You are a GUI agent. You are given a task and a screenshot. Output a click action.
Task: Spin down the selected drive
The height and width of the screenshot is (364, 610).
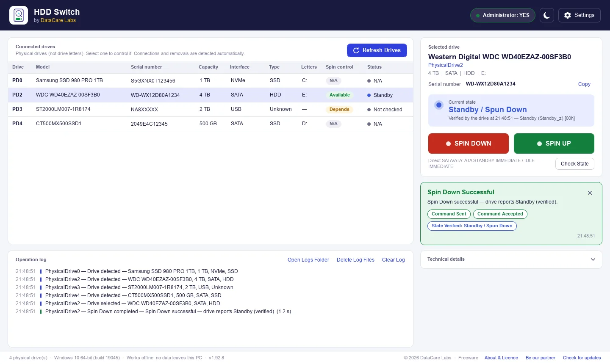click(x=469, y=143)
